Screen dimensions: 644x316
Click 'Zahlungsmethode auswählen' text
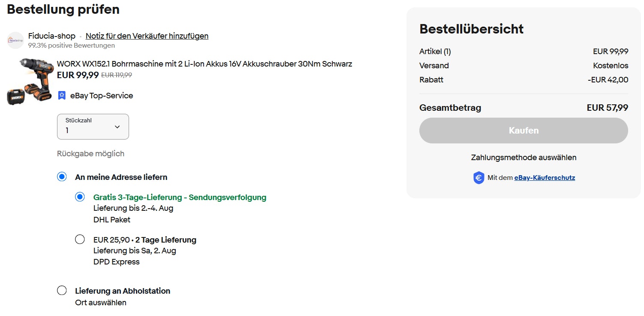pos(524,158)
